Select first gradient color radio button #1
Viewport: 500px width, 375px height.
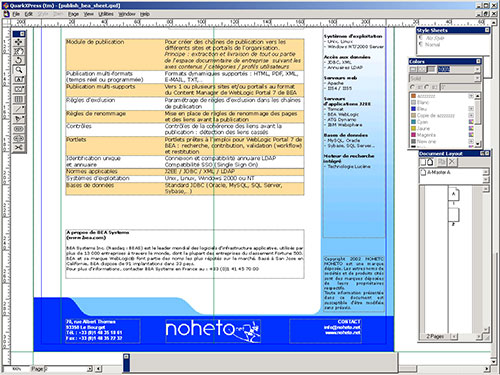pyautogui.click(x=413, y=87)
